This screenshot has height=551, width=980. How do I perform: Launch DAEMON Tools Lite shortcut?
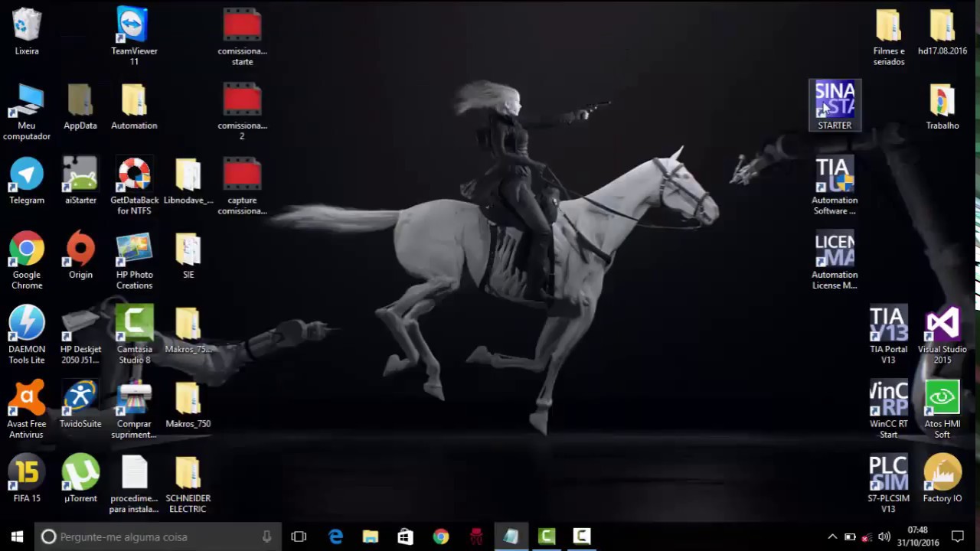[27, 335]
